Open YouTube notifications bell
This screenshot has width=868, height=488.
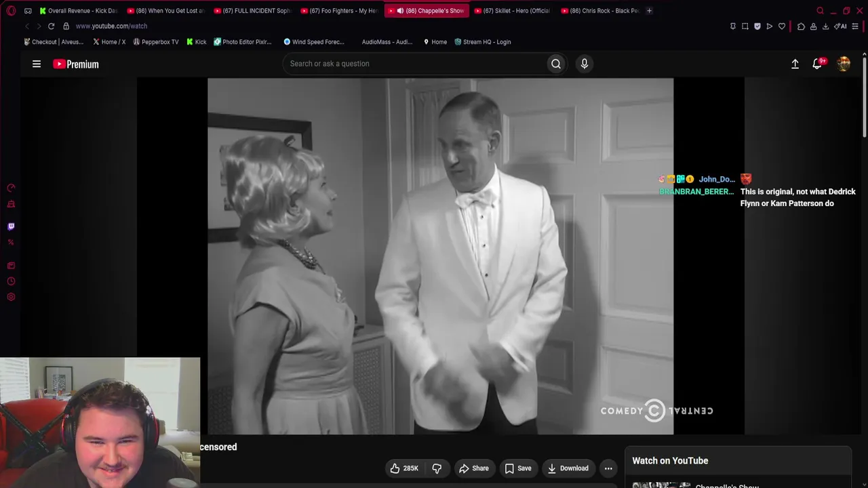[818, 64]
